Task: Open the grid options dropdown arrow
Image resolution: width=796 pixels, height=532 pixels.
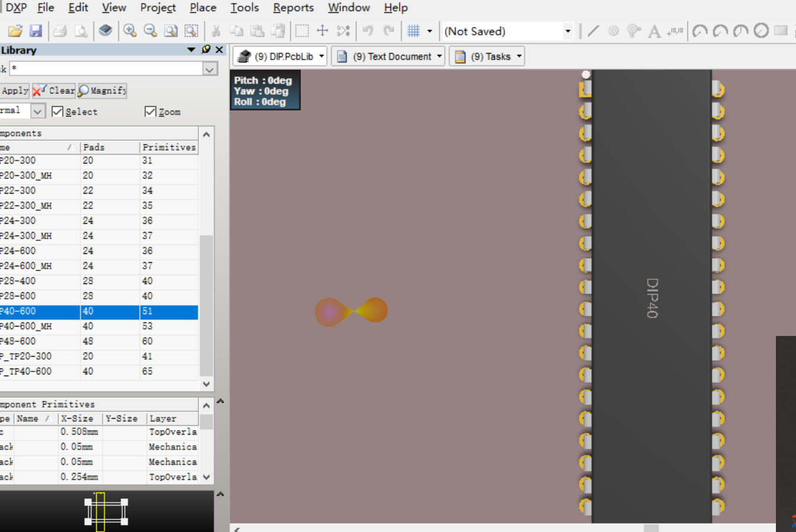Action: (430, 31)
